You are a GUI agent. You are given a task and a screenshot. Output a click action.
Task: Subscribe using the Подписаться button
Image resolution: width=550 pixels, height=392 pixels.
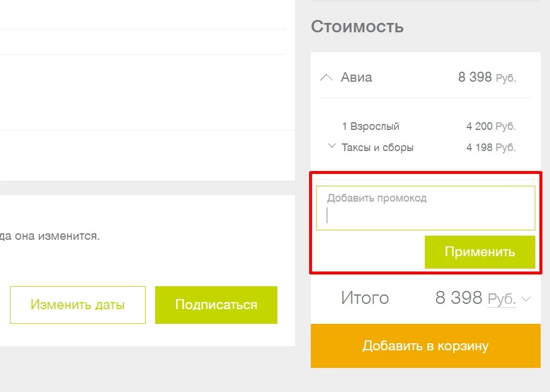coord(216,304)
